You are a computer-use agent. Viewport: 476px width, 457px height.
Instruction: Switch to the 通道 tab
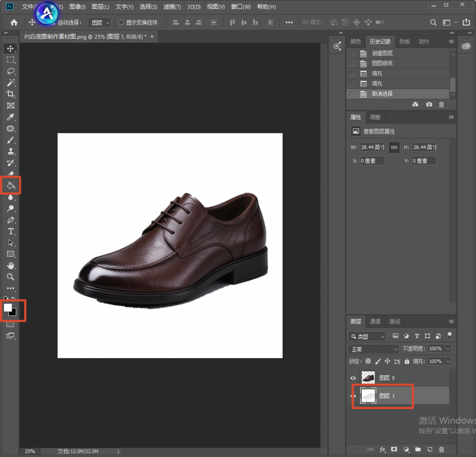pyautogui.click(x=375, y=322)
